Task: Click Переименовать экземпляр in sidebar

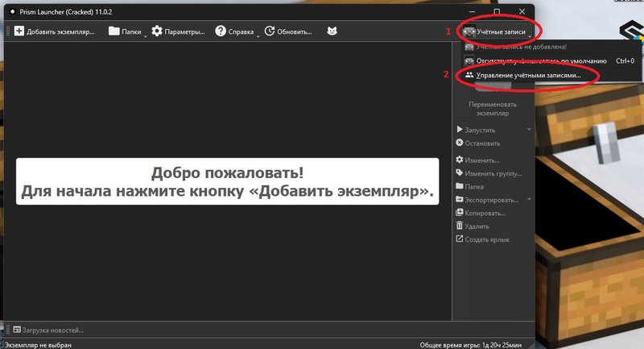Action: tap(493, 109)
